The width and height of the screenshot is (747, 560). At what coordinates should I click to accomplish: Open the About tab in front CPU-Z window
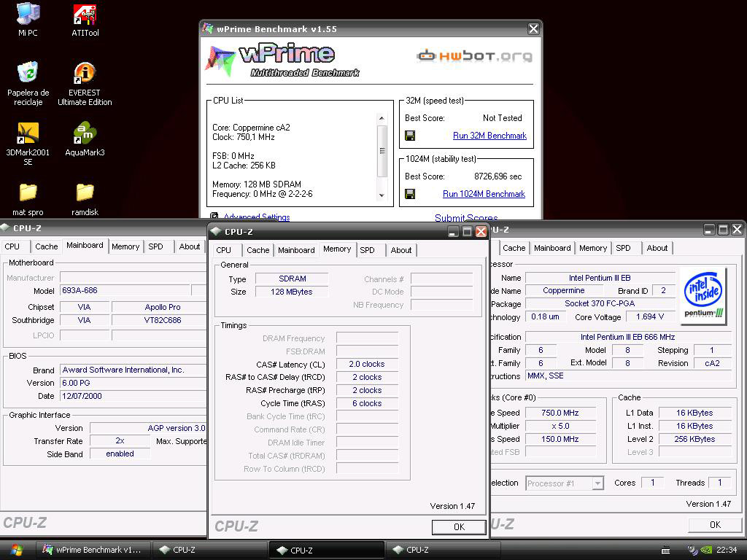tap(401, 250)
